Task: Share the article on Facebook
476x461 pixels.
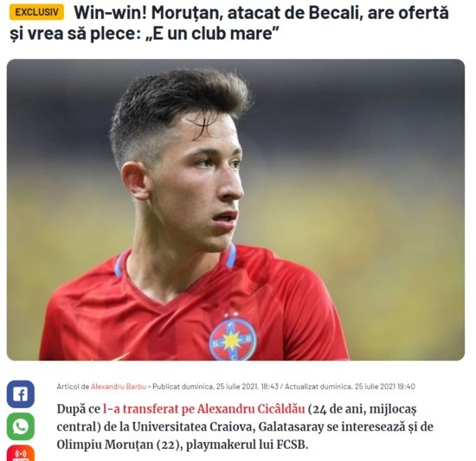Action: pyautogui.click(x=21, y=394)
